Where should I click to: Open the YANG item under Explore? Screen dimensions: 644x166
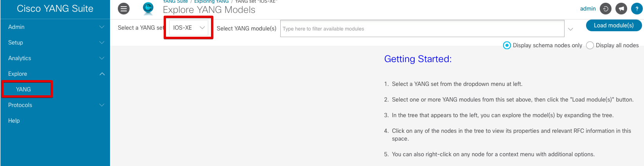(23, 89)
